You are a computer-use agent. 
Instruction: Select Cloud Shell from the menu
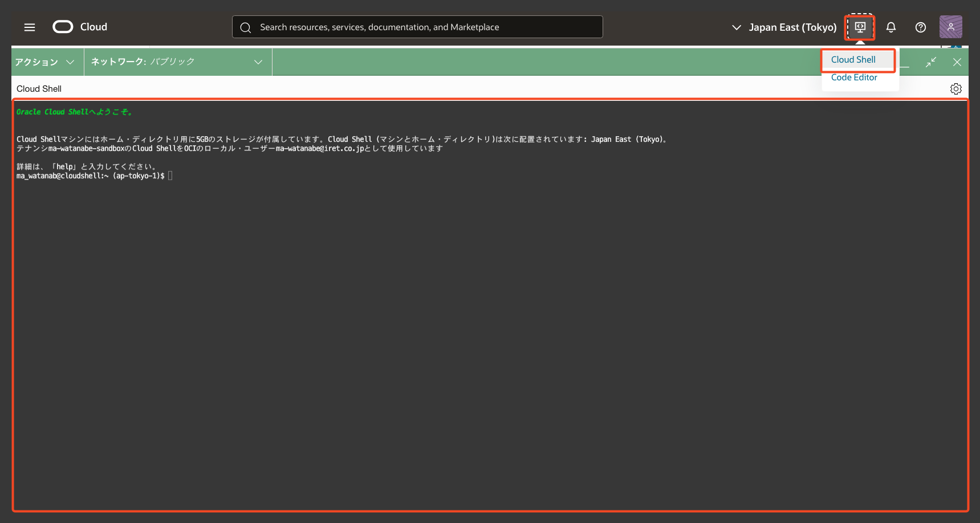(x=853, y=60)
